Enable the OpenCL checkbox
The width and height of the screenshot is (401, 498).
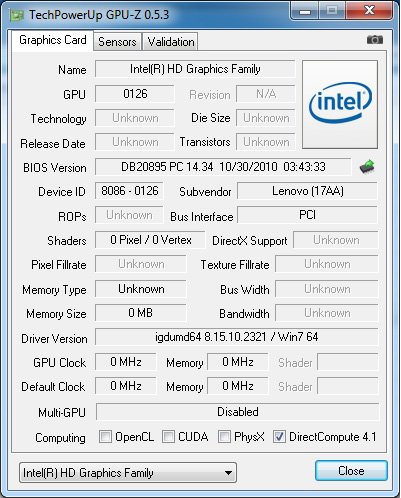(105, 436)
